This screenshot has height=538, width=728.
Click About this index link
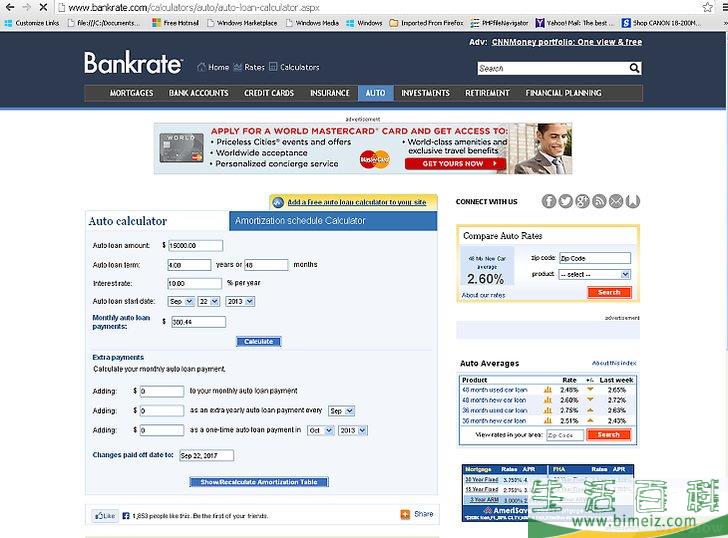coord(614,363)
